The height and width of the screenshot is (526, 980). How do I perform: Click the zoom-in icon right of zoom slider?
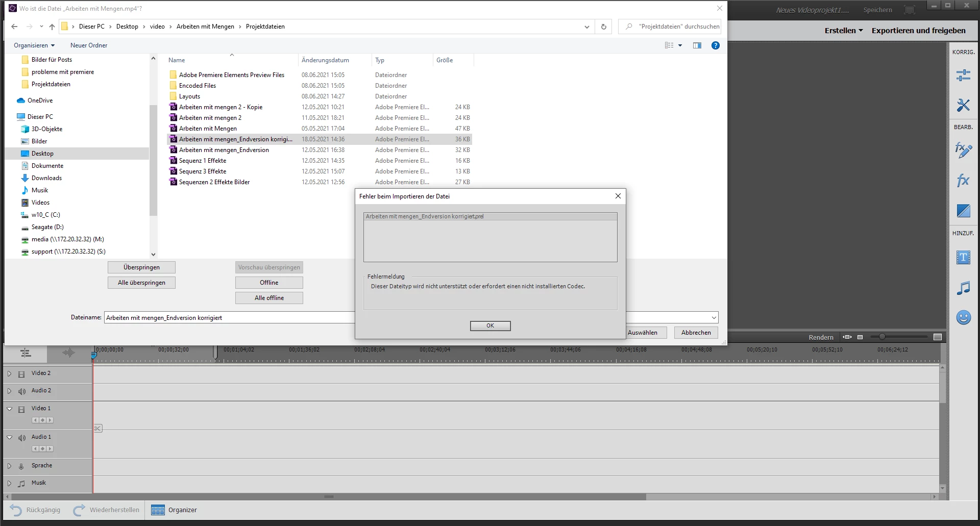[x=938, y=337]
